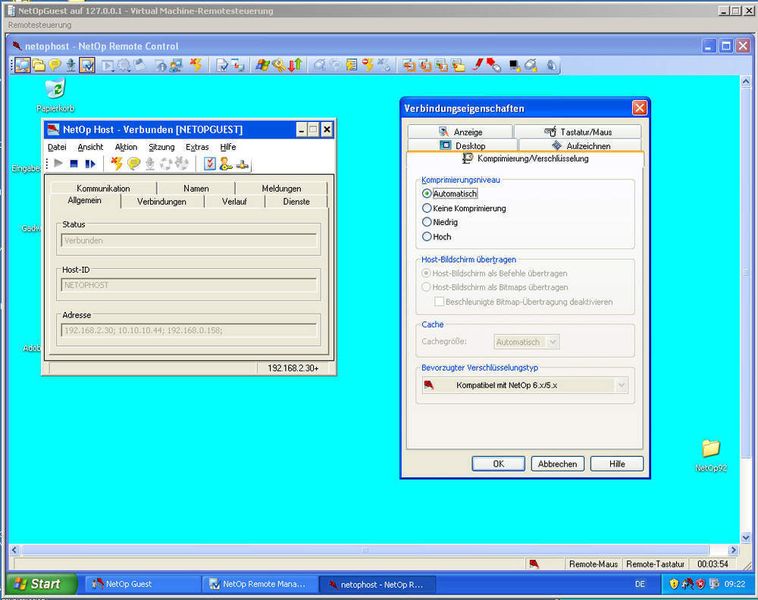The image size is (758, 600).
Task: Click the red-green transfer arrows icon
Action: (295, 65)
